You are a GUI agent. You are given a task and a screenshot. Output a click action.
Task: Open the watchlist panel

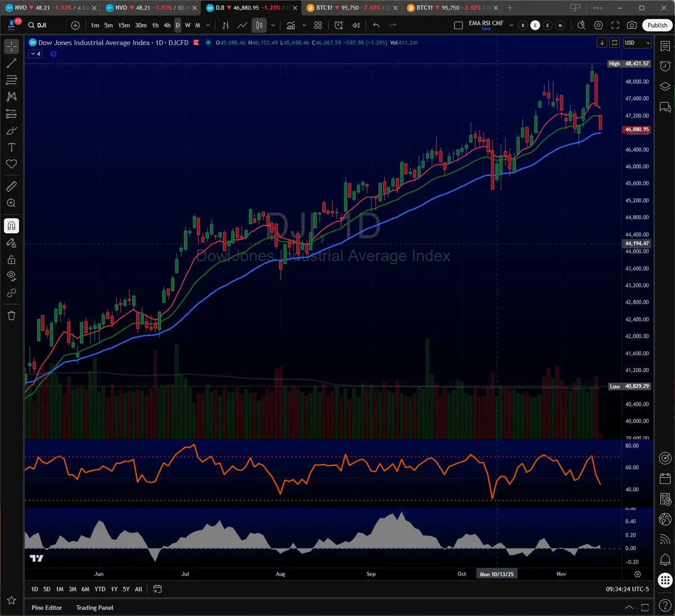(x=665, y=47)
